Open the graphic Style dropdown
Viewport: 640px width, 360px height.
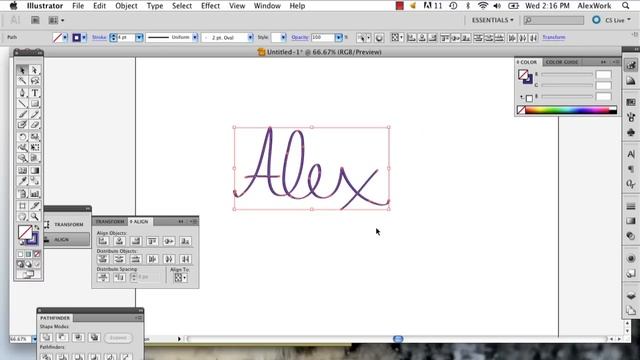click(283, 38)
